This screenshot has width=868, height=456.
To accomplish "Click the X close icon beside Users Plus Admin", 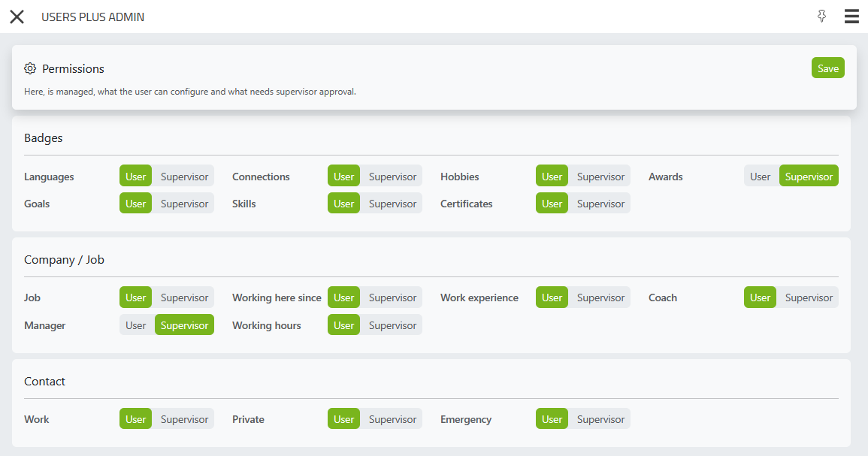I will (17, 17).
